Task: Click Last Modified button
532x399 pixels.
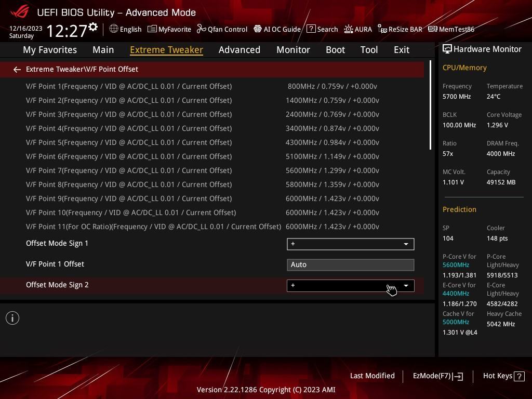Action: [372, 376]
